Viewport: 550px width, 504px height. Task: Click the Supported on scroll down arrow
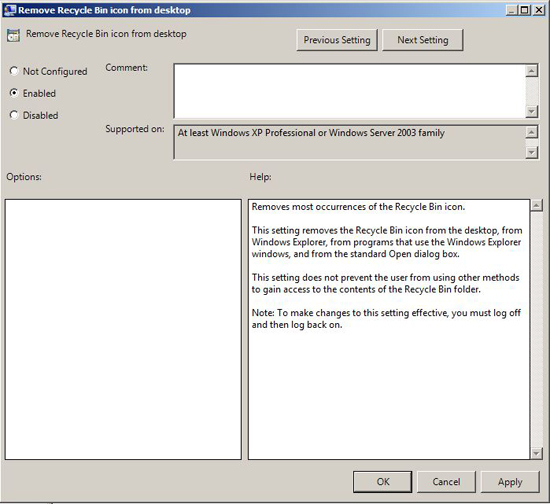tap(532, 152)
